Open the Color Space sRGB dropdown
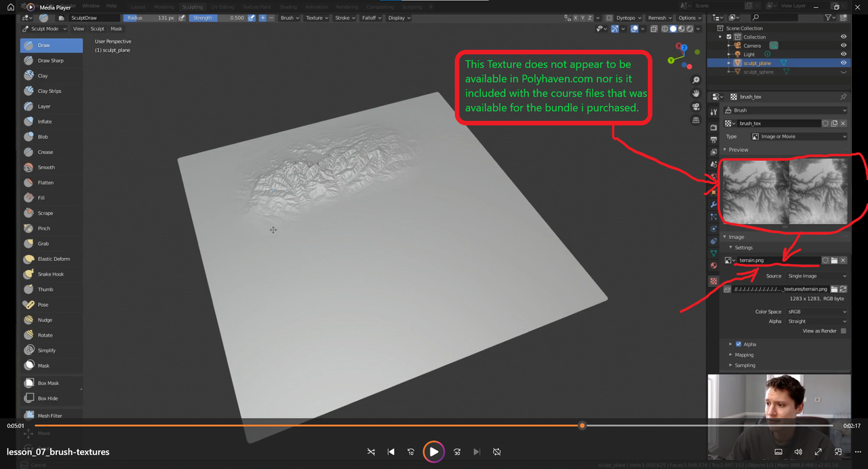 (816, 312)
